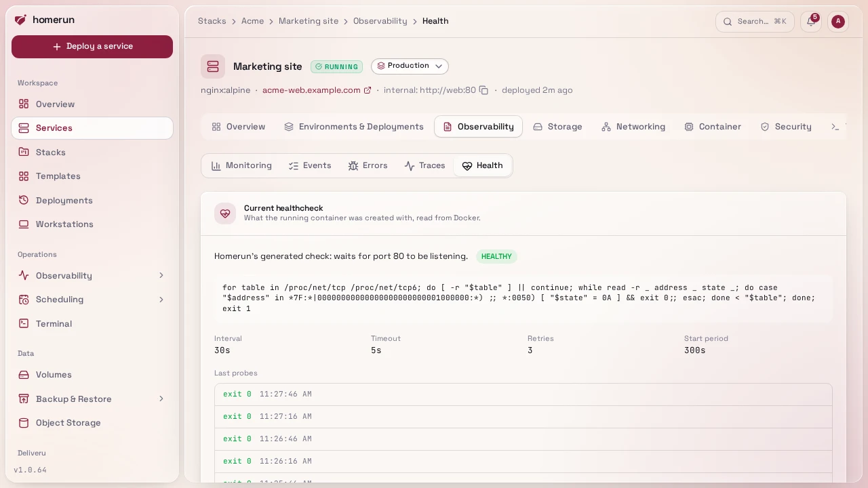This screenshot has width=868, height=488.
Task: Click the Observability breadcrumb
Action: coord(380,21)
